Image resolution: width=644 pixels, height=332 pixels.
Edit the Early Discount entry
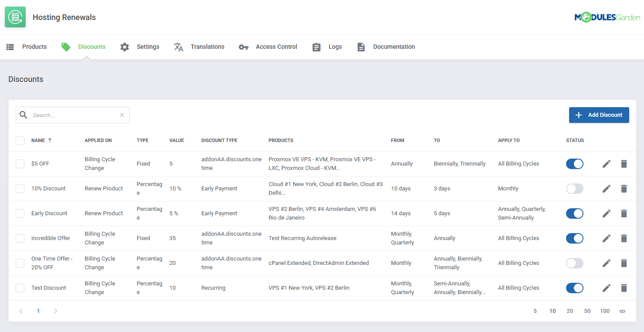tap(607, 213)
